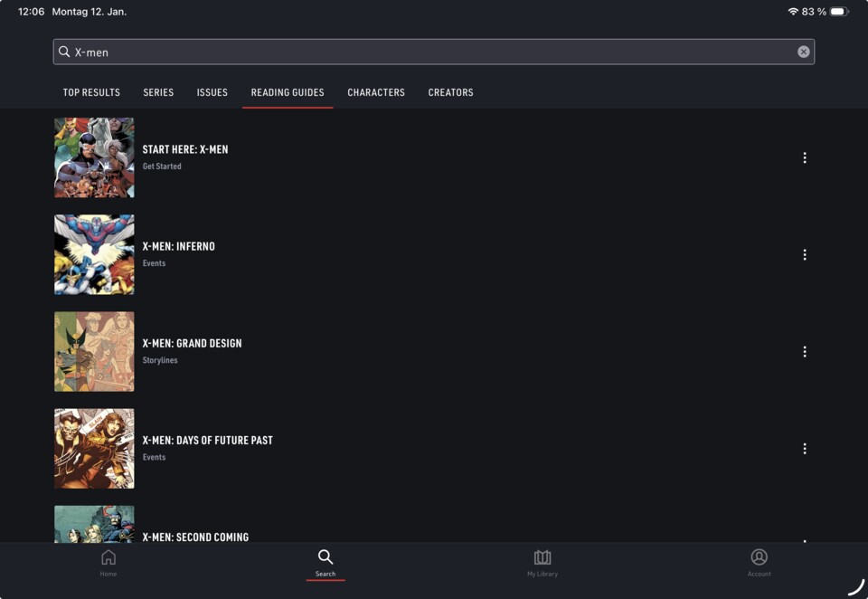
Task: Open the X-Men: Grand Design guide title
Action: (x=192, y=344)
